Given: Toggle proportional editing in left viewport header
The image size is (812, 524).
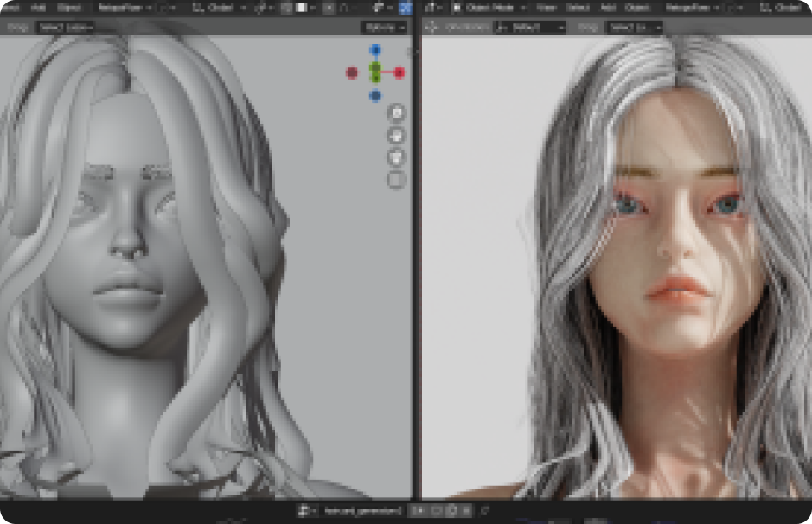Looking at the screenshot, I should pos(329,7).
